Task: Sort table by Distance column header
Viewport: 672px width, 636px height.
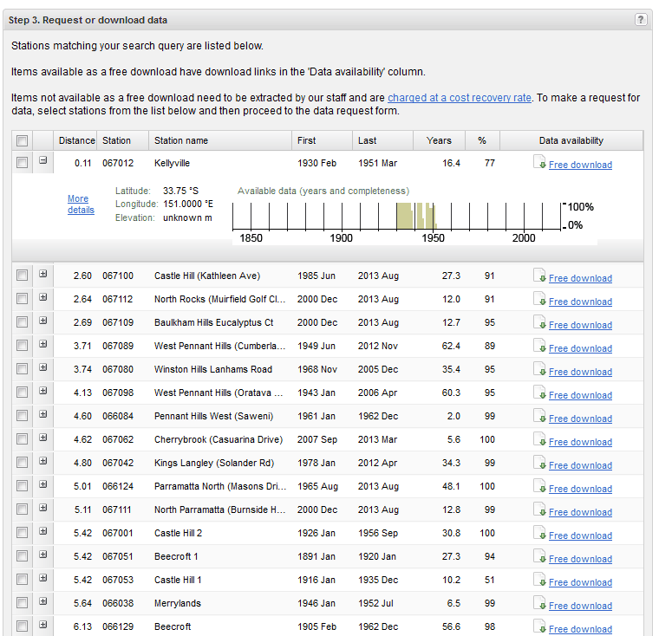Action: pyautogui.click(x=76, y=140)
